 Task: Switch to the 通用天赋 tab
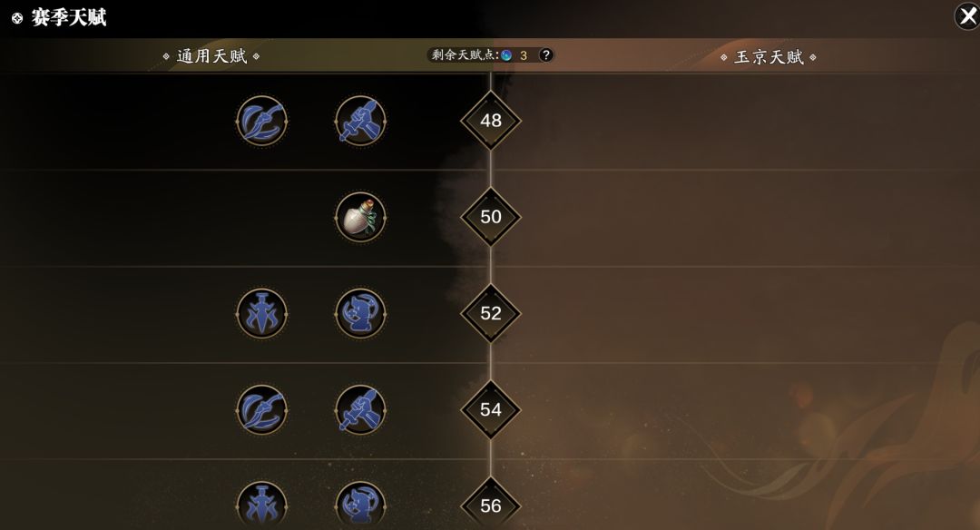(211, 56)
